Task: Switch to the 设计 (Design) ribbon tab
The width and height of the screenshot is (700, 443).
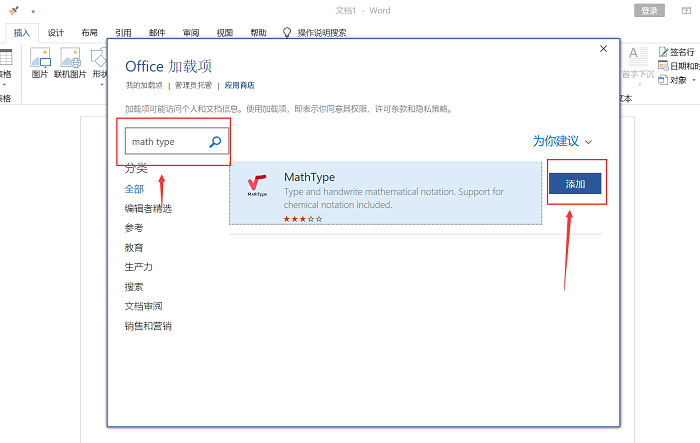Action: (56, 32)
